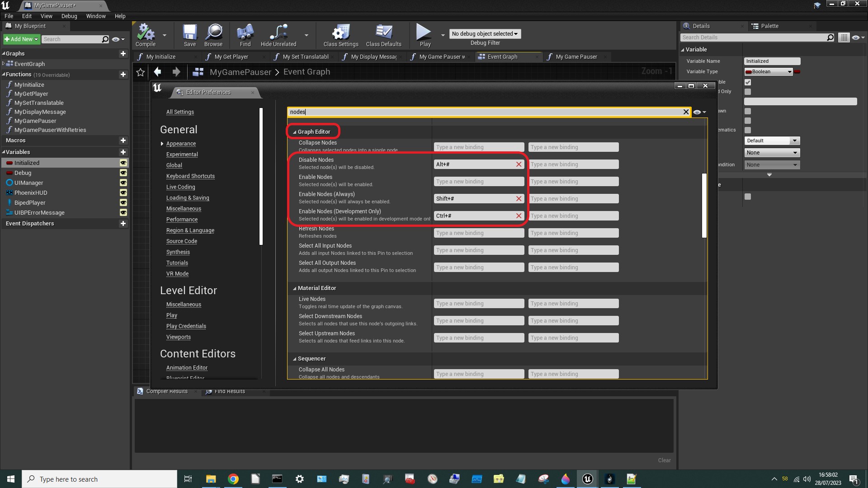Toggle visibility eye for PhoenixHUD variable
The image size is (868, 488).
point(123,193)
